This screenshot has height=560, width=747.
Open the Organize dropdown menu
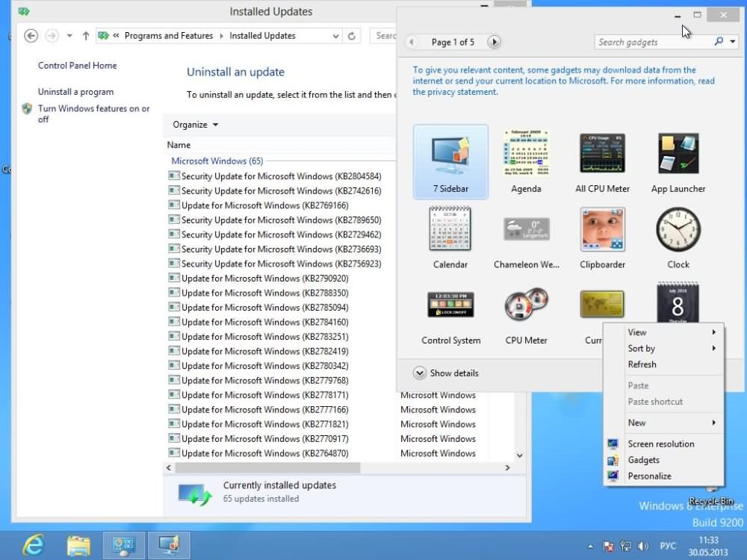(195, 125)
